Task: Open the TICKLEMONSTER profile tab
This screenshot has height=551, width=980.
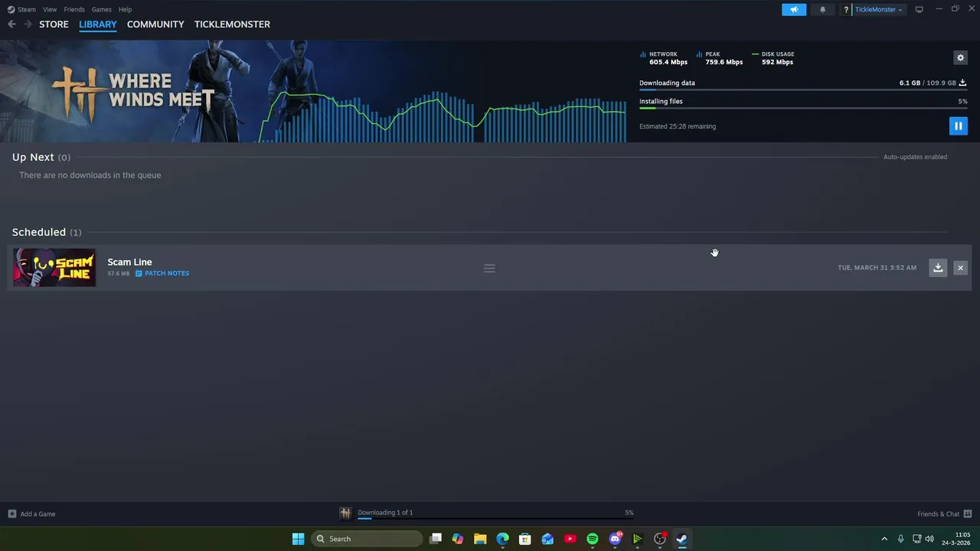Action: click(232, 24)
